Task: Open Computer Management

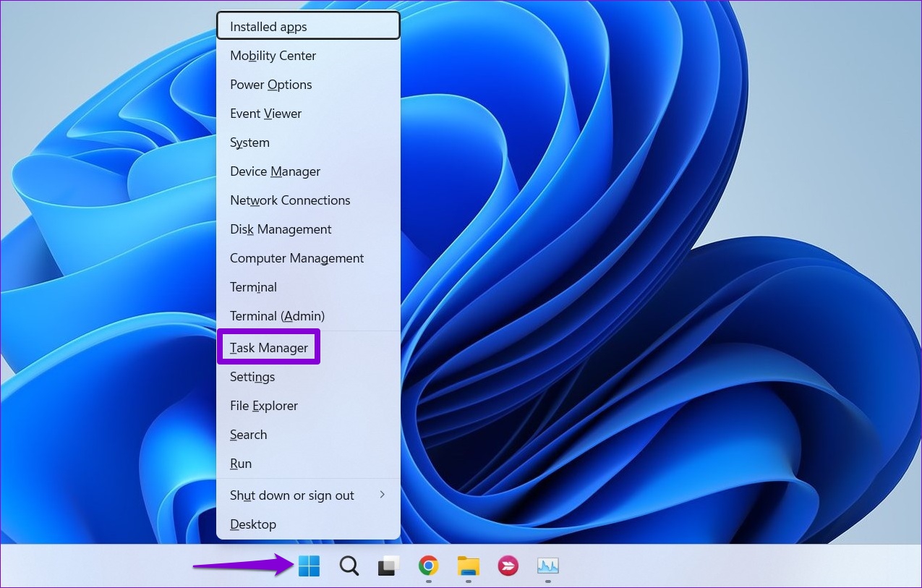Action: coord(296,258)
